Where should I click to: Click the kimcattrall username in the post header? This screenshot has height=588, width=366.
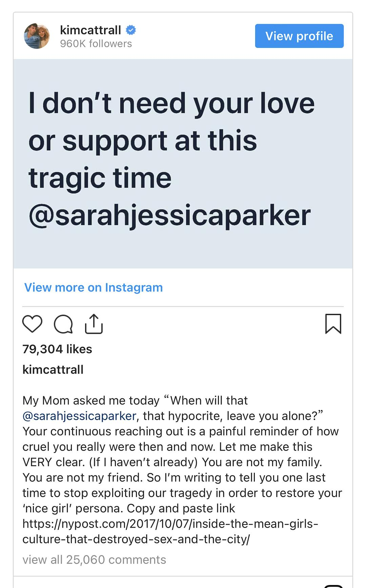[90, 30]
